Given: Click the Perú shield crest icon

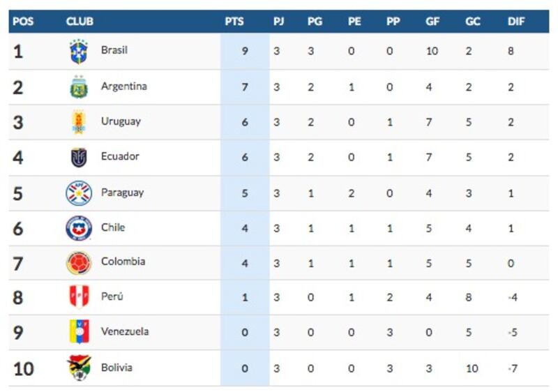Looking at the screenshot, I should pos(79,296).
